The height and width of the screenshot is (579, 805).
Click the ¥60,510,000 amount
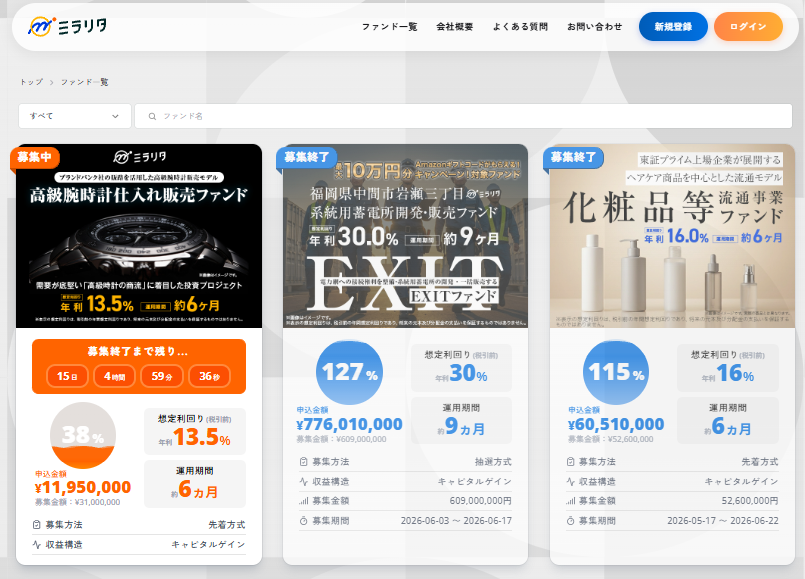coord(616,424)
